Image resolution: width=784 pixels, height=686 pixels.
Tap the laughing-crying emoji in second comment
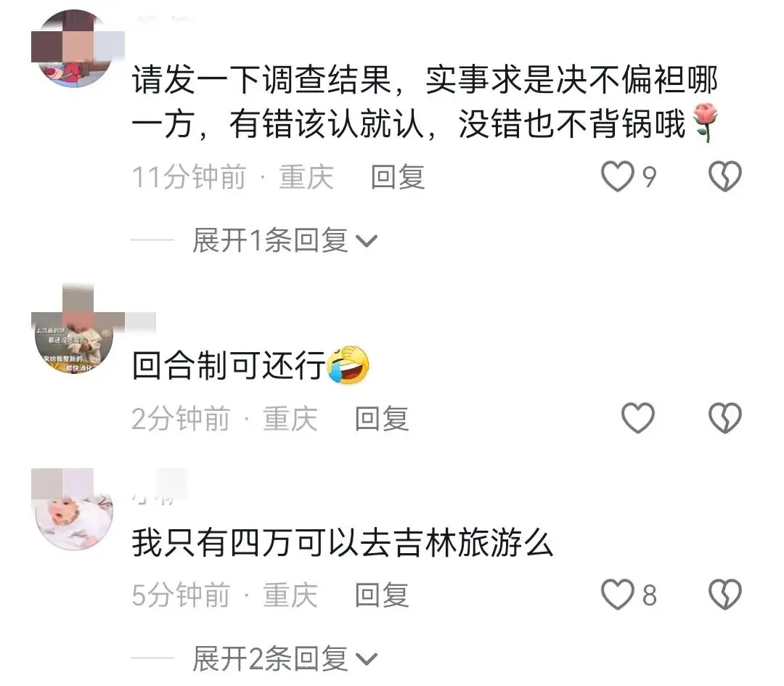pos(348,365)
